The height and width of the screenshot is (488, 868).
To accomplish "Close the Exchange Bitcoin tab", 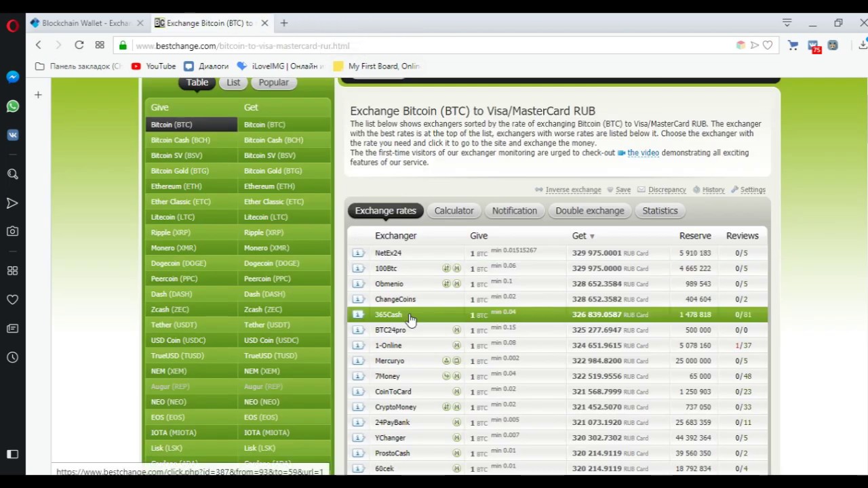I will point(264,23).
